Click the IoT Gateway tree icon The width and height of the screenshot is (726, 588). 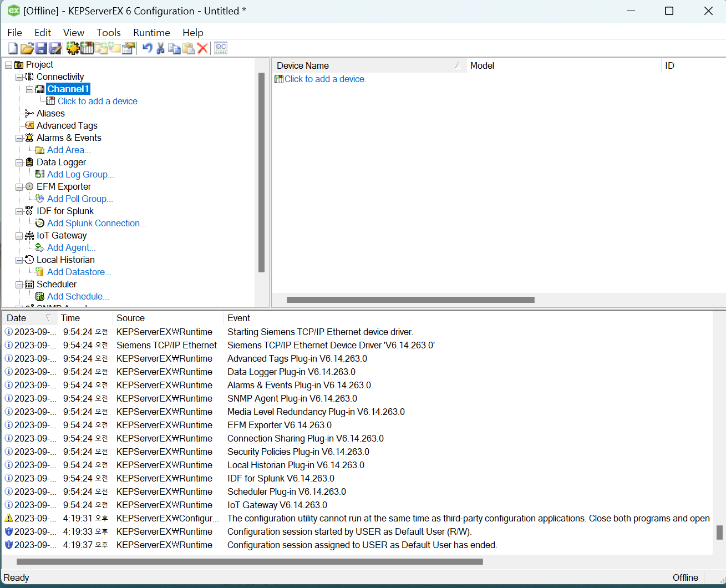pyautogui.click(x=29, y=235)
